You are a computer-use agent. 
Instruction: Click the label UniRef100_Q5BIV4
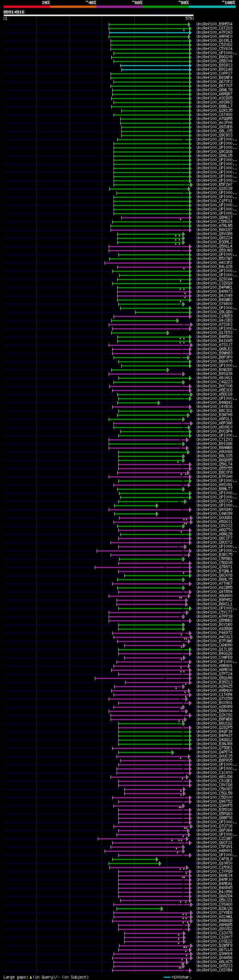(x=214, y=61)
